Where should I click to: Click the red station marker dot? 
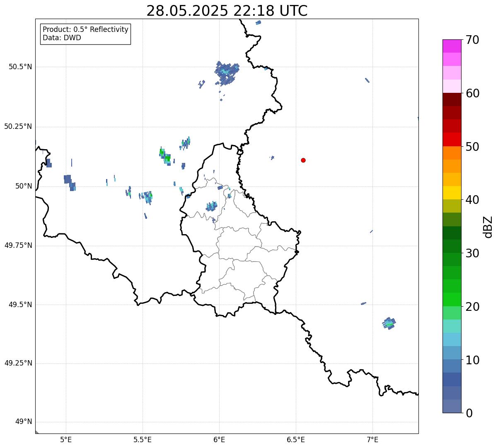pos(303,160)
